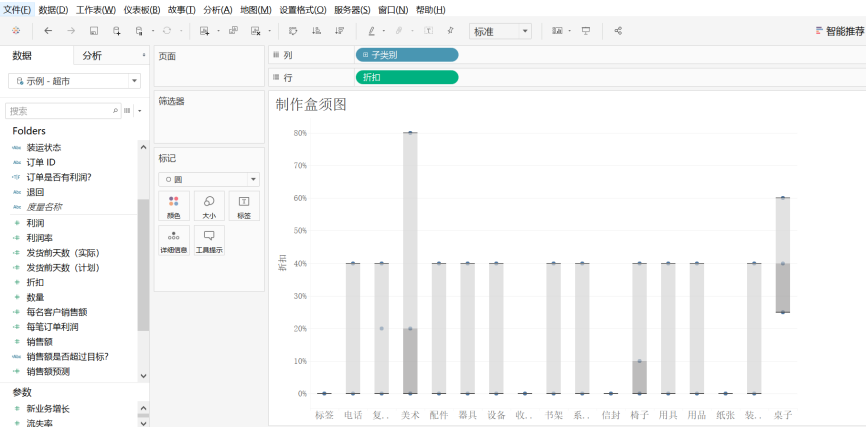Click the 美术 box plot at the 80% mark
866x427 pixels.
[410, 133]
